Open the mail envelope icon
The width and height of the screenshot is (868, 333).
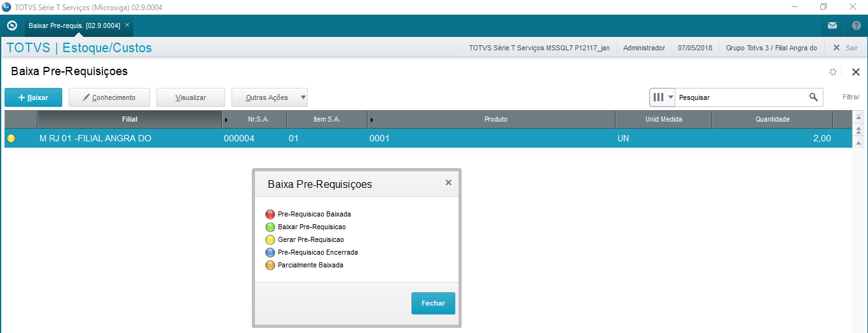[x=832, y=25]
